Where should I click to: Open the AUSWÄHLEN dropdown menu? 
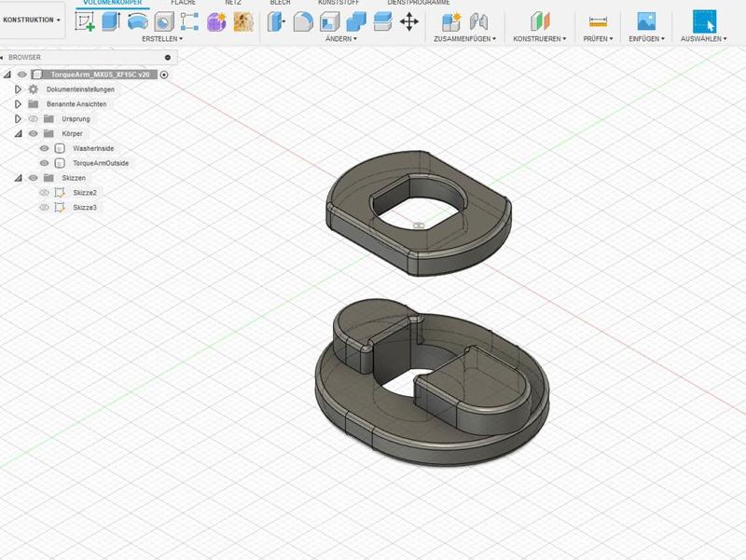(704, 38)
